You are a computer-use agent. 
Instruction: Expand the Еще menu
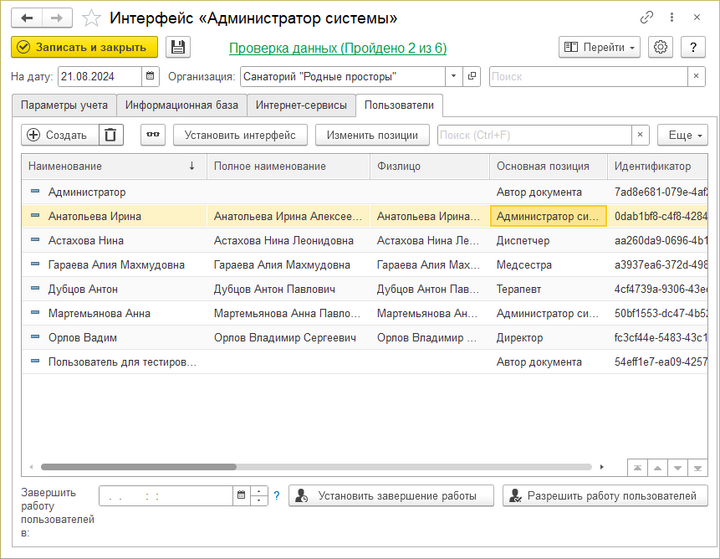click(682, 135)
